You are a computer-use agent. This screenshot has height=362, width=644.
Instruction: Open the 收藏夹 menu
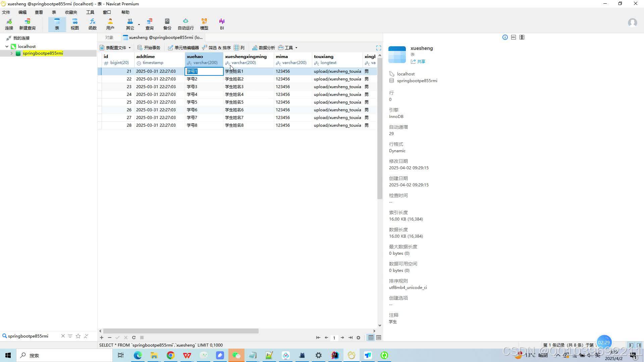(71, 12)
